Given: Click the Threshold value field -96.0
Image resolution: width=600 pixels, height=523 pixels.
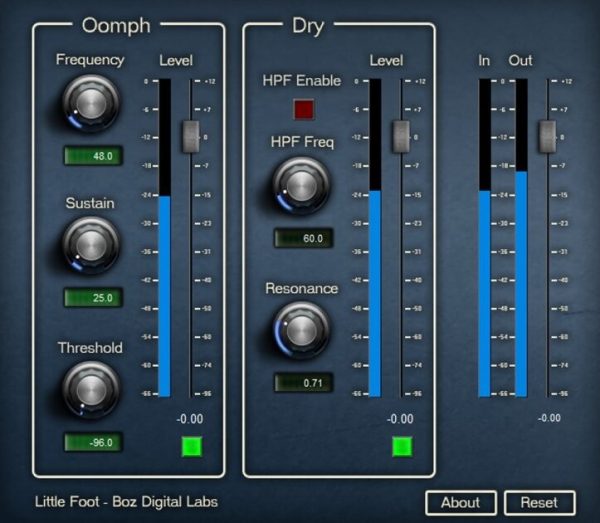Looking at the screenshot, I should tap(93, 442).
